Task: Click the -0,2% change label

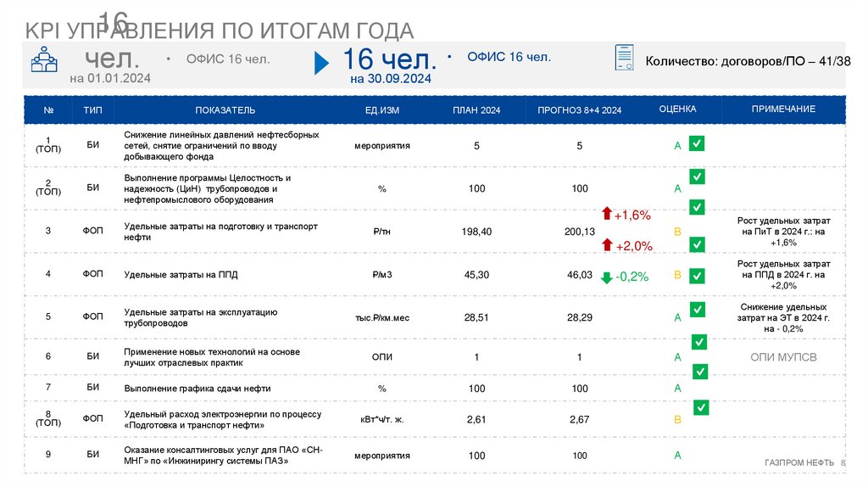Action: click(632, 277)
